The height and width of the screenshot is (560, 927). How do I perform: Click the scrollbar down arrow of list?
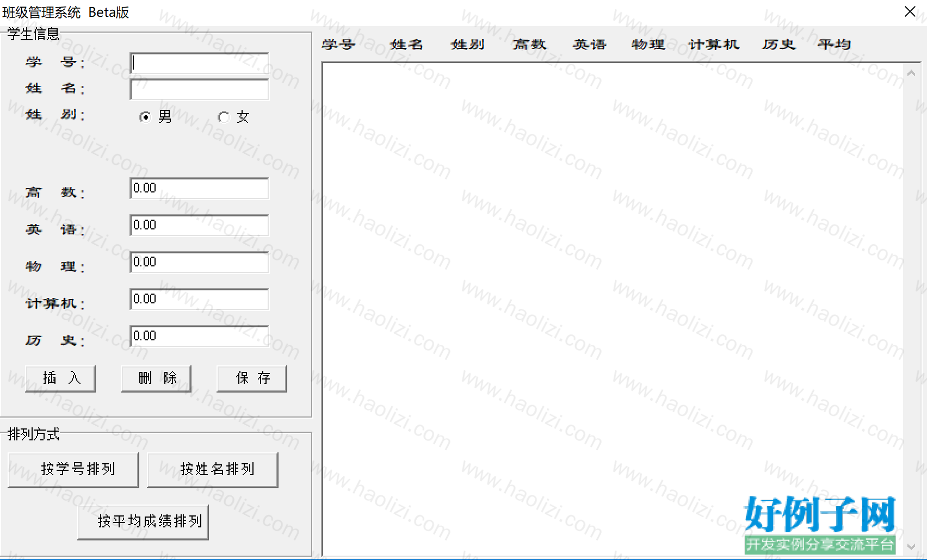pos(911,546)
